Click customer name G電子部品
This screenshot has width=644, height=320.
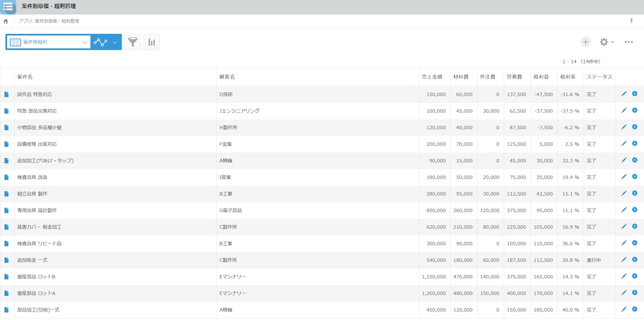(231, 210)
